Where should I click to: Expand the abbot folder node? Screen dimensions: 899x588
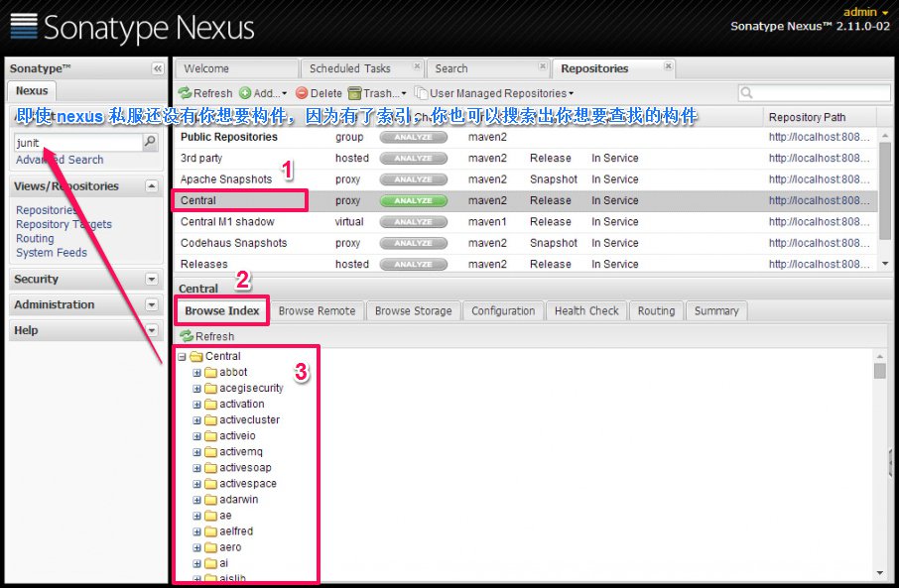tap(196, 373)
